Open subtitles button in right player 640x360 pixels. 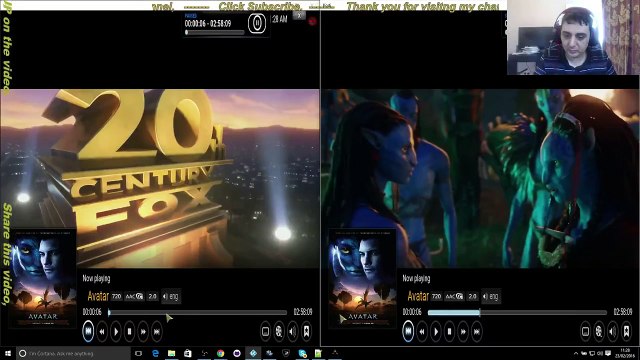pos(585,331)
